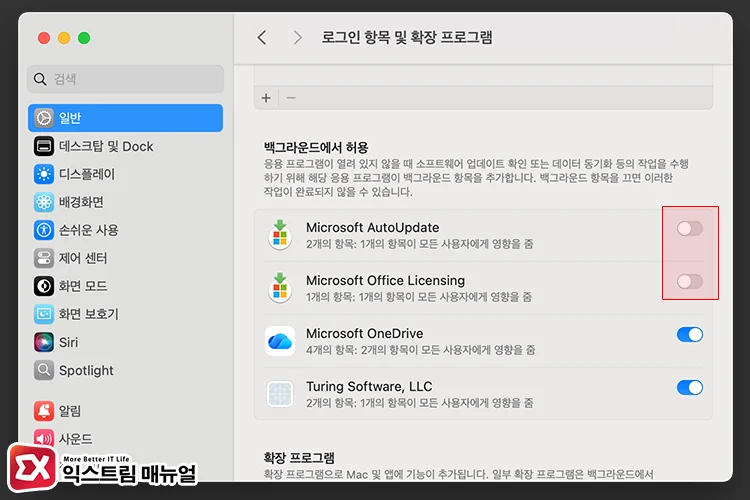This screenshot has width=750, height=500.
Task: Select the 일반 (General) sidebar item
Action: click(x=125, y=118)
